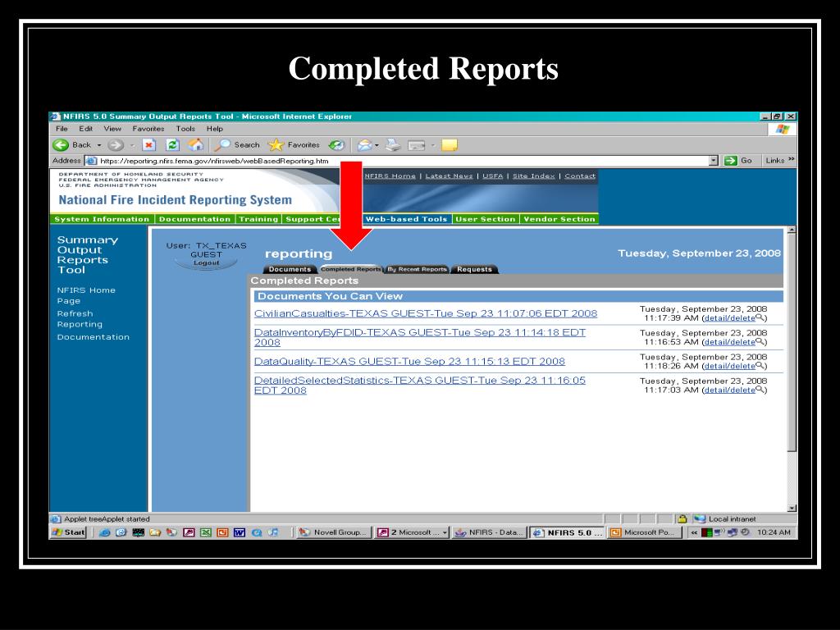The image size is (840, 630).
Task: Open the DataInventoryByFDID-TEXAS GUEST report link
Action: 420,337
